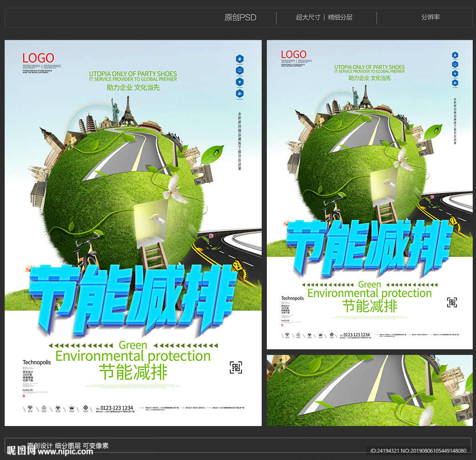Select the 超大尺寸 header label
The width and height of the screenshot is (476, 460).
[x=308, y=17]
